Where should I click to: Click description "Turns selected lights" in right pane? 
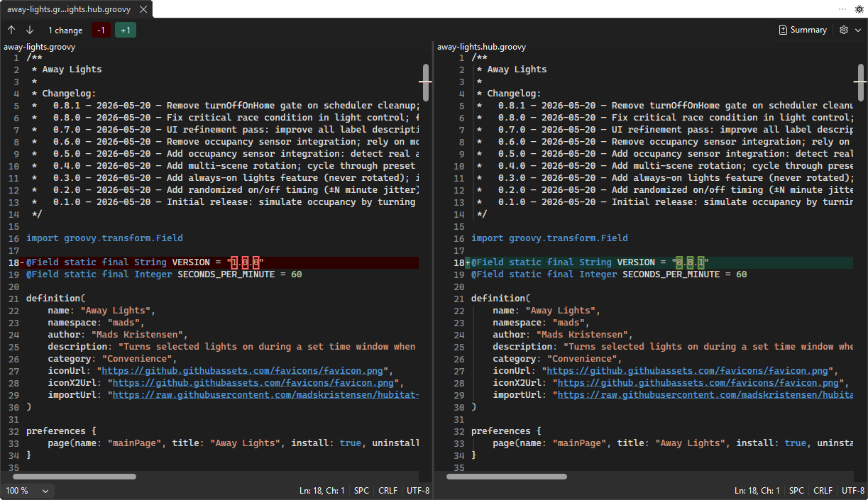click(673, 347)
